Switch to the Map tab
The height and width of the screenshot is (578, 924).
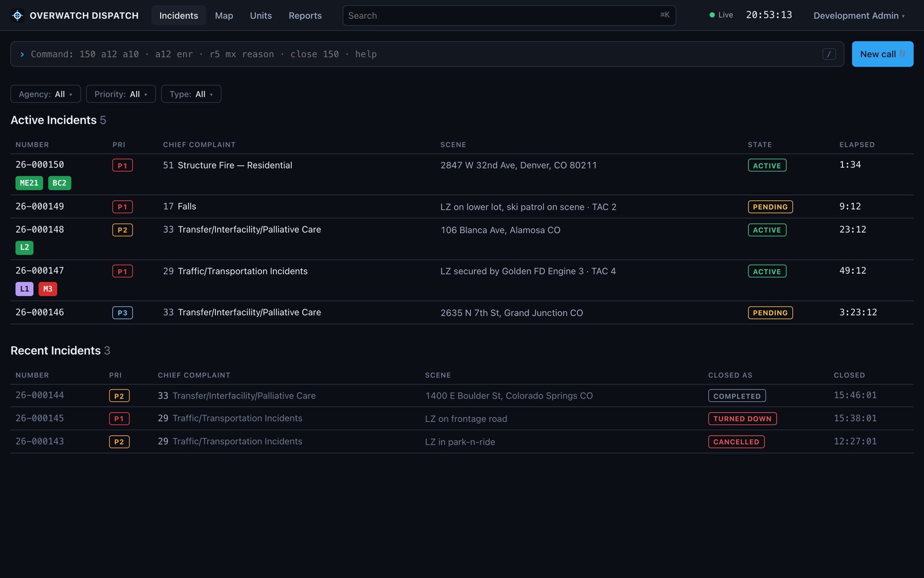(x=224, y=15)
